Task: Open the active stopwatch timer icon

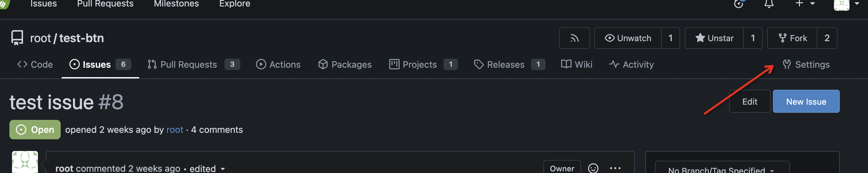Action: click(739, 4)
